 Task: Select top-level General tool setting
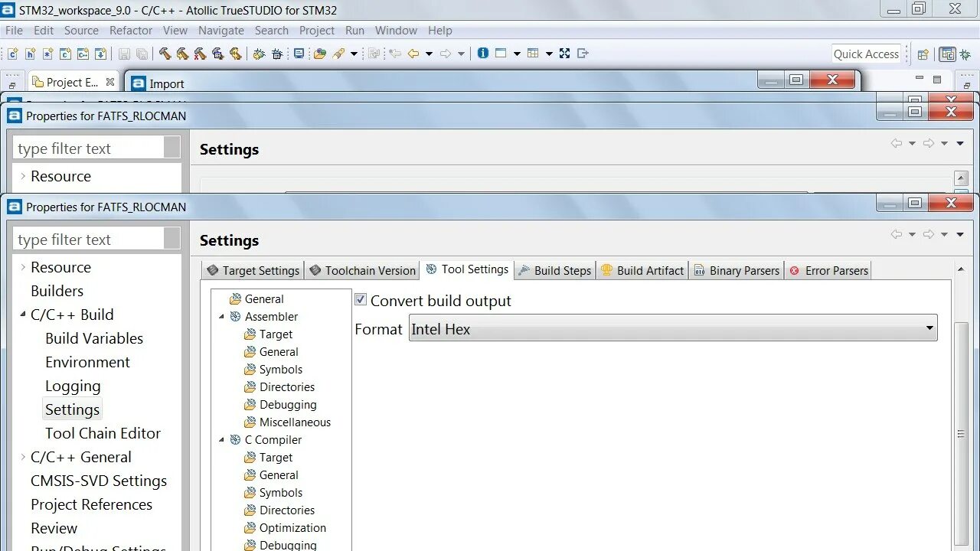264,299
